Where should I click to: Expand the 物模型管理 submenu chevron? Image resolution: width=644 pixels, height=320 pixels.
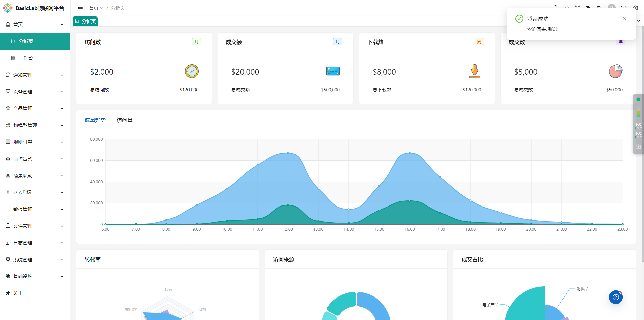pos(62,125)
